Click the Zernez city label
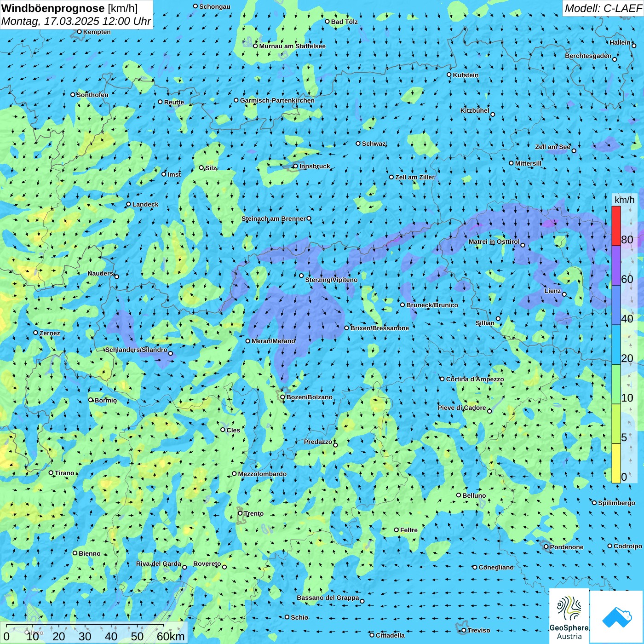Image resolution: width=644 pixels, height=644 pixels. click(x=50, y=333)
